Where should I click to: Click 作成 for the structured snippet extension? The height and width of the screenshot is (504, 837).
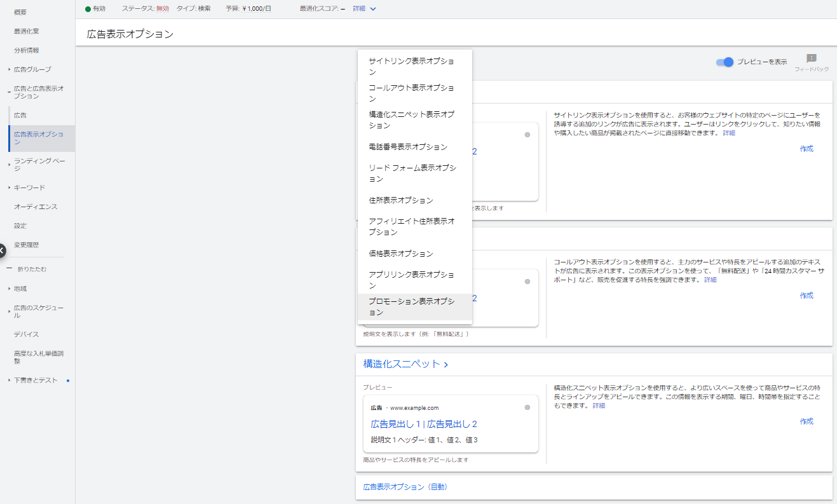coord(806,421)
